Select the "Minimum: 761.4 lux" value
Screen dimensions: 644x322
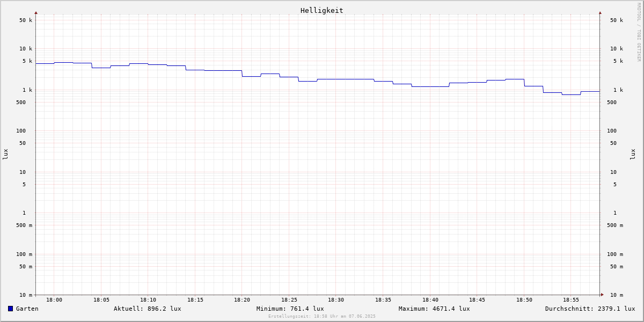coord(290,309)
